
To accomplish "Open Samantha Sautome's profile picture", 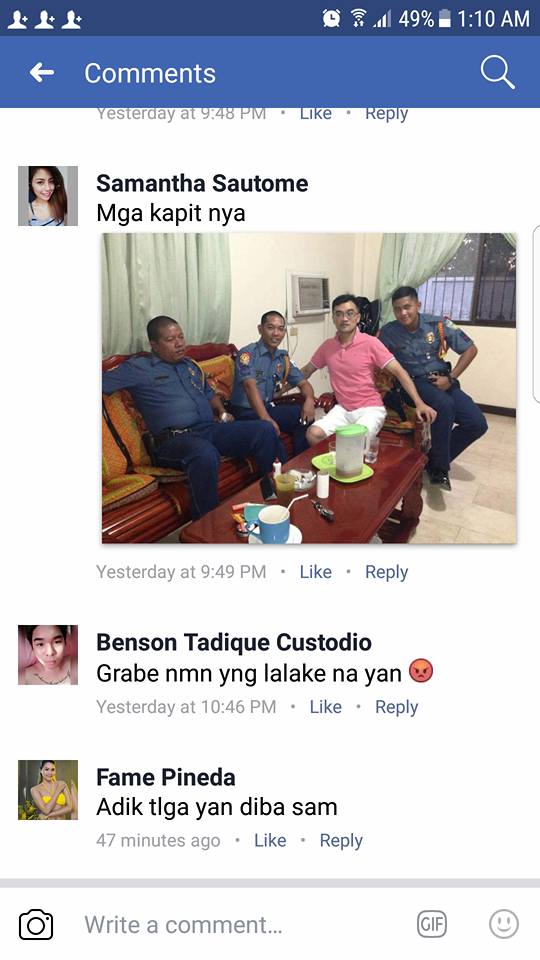I will point(48,196).
